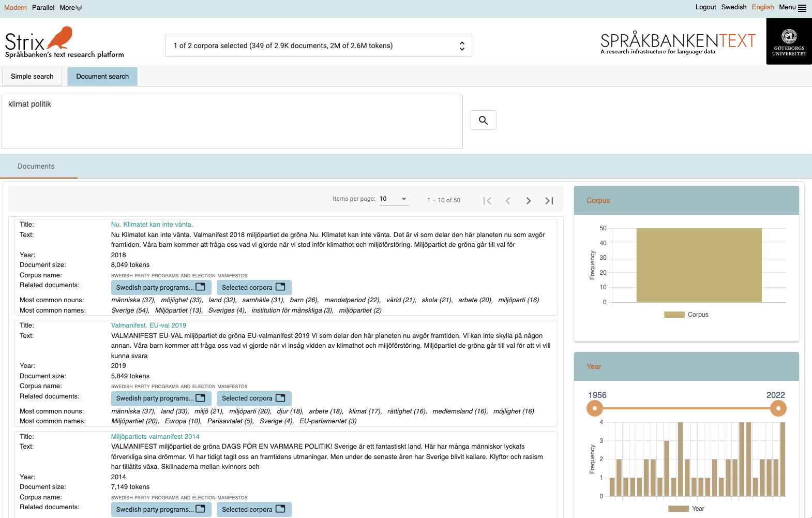The width and height of the screenshot is (812, 518).
Task: Toggle the Year legend entry
Action: [686, 509]
